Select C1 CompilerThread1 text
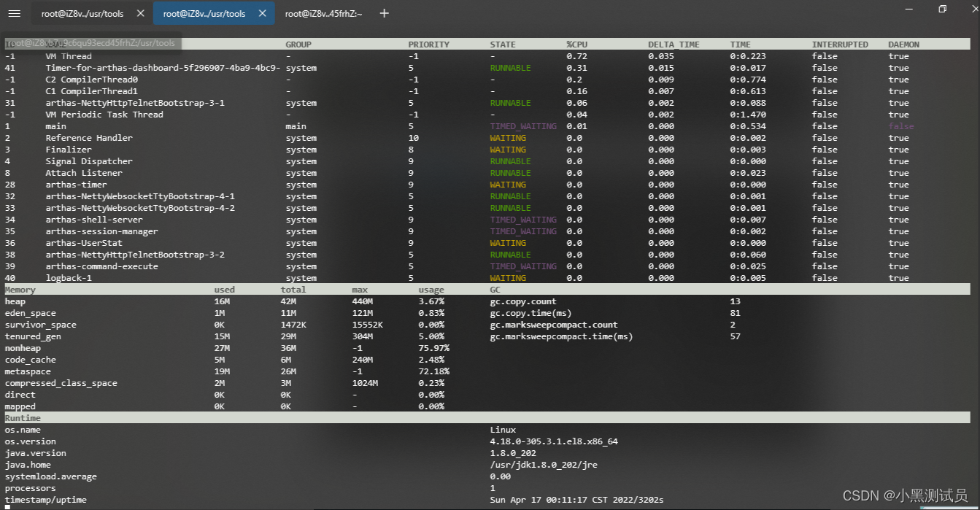 (91, 91)
